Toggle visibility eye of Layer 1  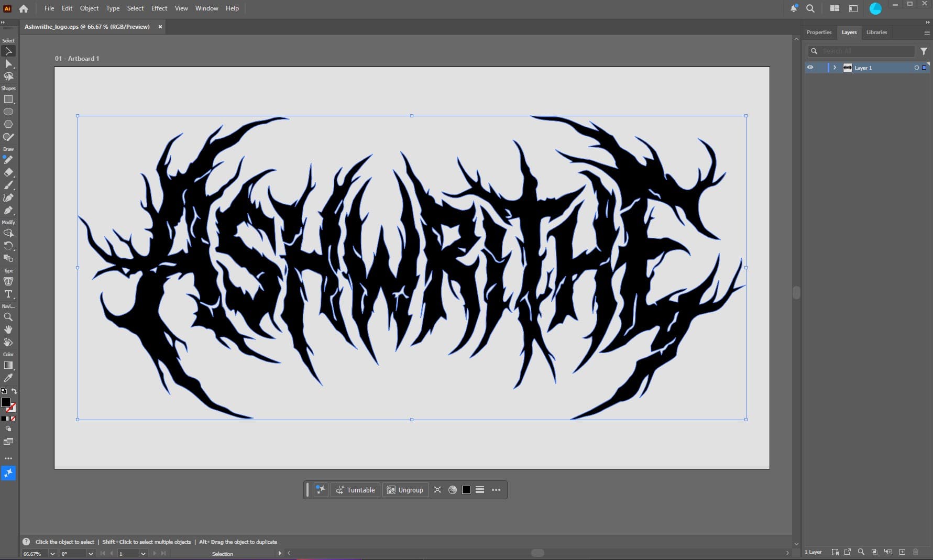pyautogui.click(x=810, y=68)
